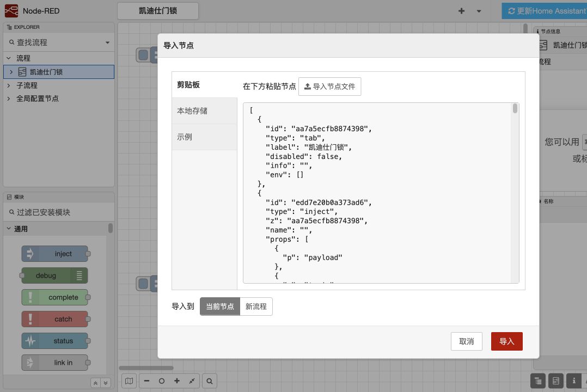Image resolution: width=587 pixels, height=392 pixels.
Task: Collapse the 流程 tree section
Action: click(x=9, y=58)
